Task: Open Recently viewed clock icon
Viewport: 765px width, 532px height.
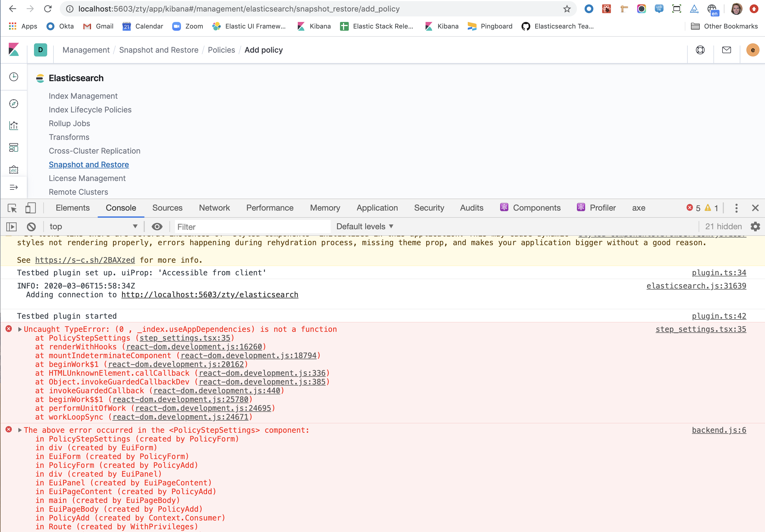Action: pos(14,77)
